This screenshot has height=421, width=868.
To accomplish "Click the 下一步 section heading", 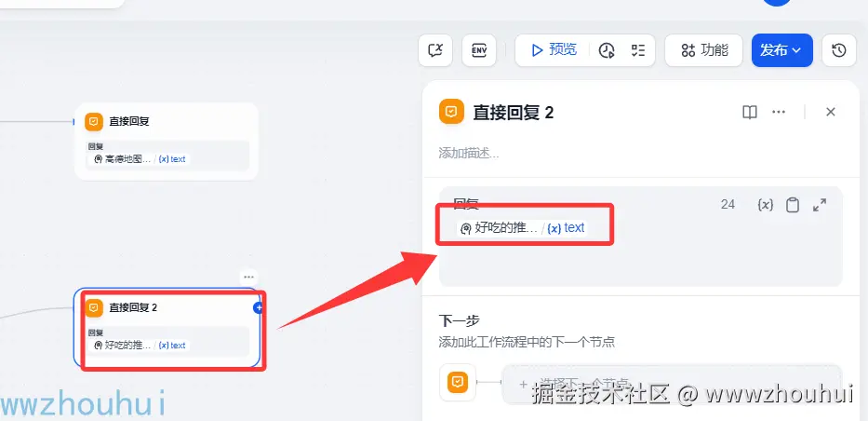I will tap(459, 320).
